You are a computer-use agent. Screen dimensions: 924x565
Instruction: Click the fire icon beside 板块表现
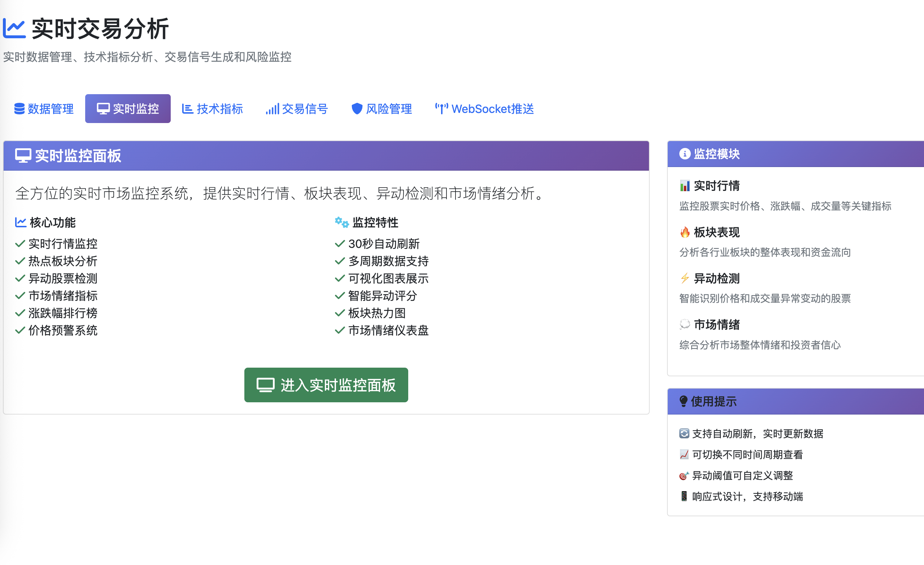[x=685, y=232]
